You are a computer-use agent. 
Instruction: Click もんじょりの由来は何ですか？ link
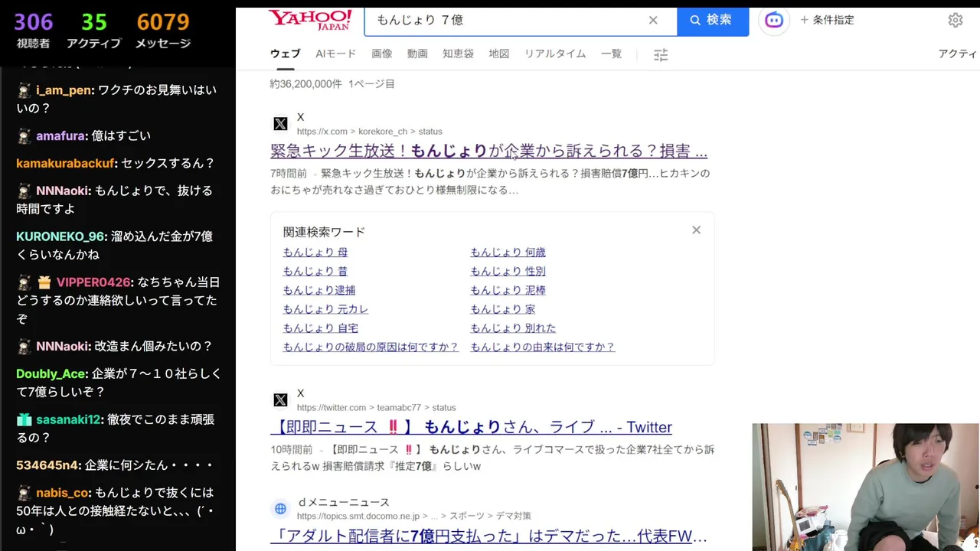click(542, 347)
